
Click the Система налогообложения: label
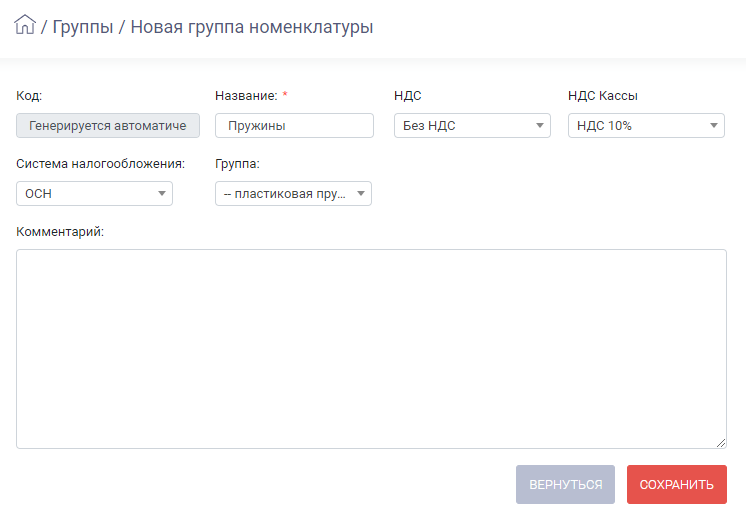(100, 164)
